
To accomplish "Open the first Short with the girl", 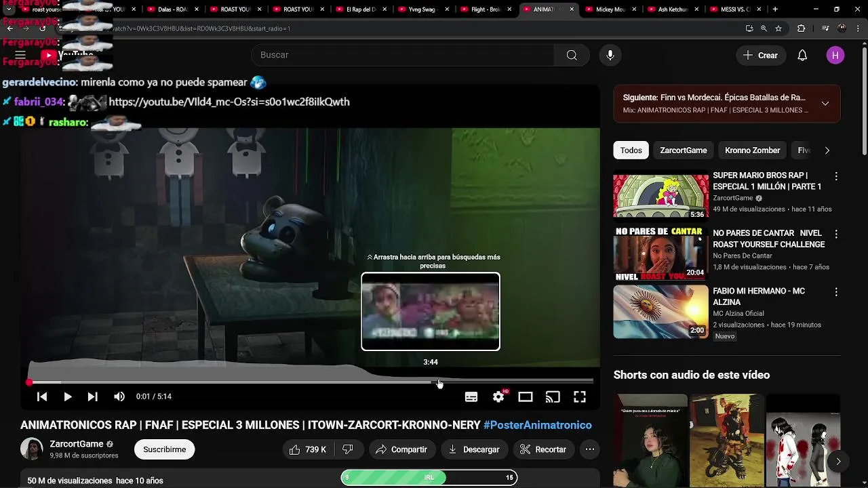I will click(x=651, y=441).
